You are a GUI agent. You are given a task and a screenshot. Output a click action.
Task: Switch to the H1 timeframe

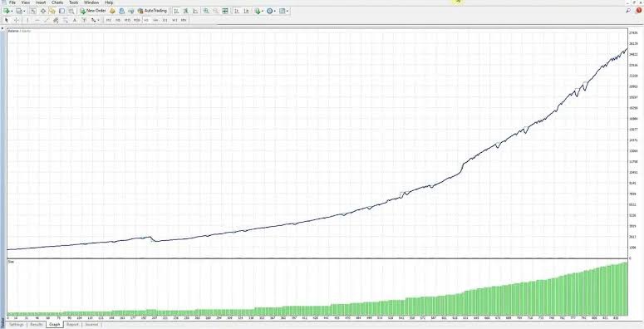tap(146, 20)
